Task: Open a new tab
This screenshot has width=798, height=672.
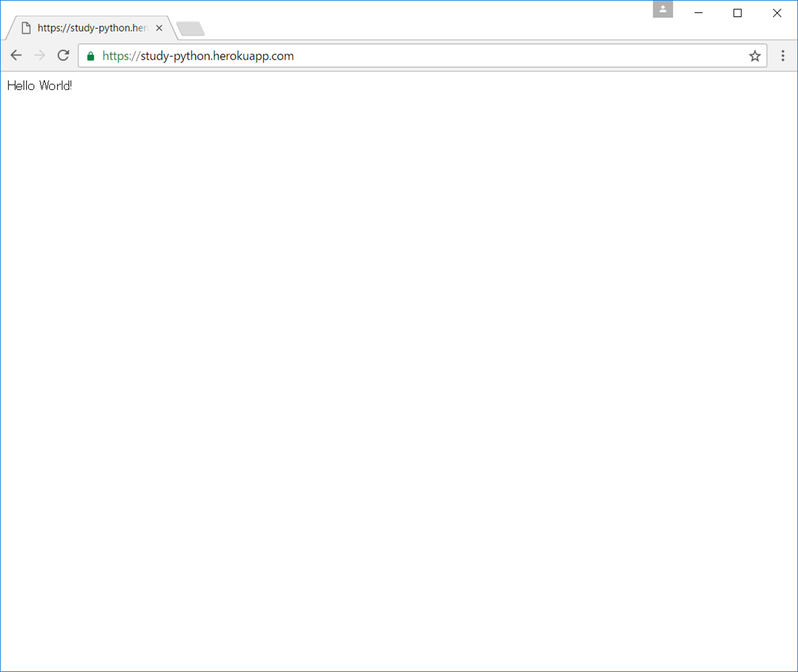Action: (190, 29)
